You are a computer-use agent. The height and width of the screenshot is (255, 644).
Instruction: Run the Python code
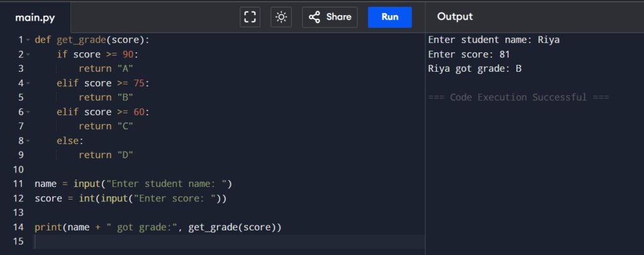(389, 17)
